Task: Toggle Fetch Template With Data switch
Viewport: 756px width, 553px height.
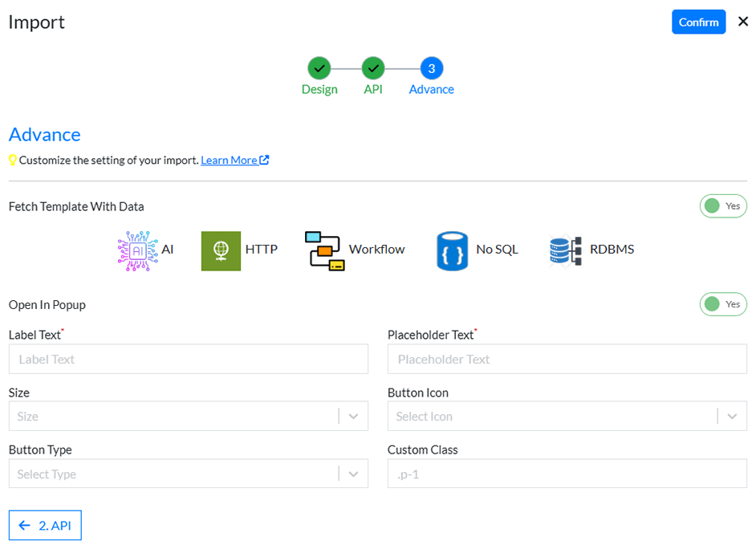Action: tap(723, 206)
